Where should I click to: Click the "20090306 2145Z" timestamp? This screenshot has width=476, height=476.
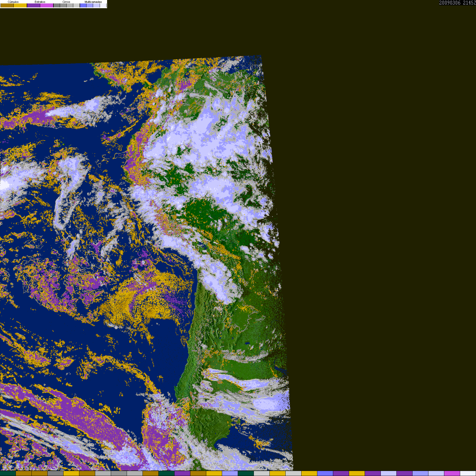coord(457,3)
